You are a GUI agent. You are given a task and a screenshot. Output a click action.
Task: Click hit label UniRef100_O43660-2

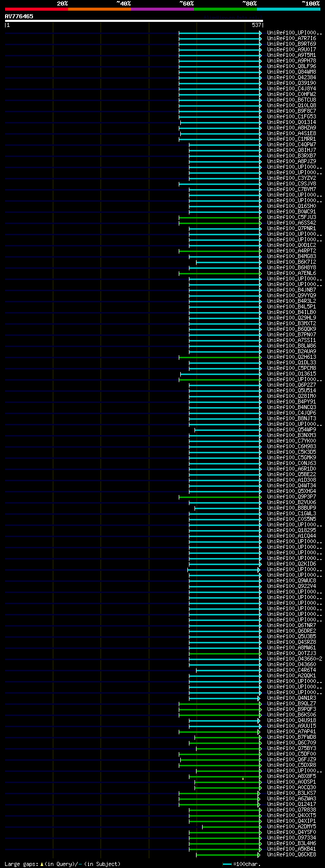tap(295, 659)
